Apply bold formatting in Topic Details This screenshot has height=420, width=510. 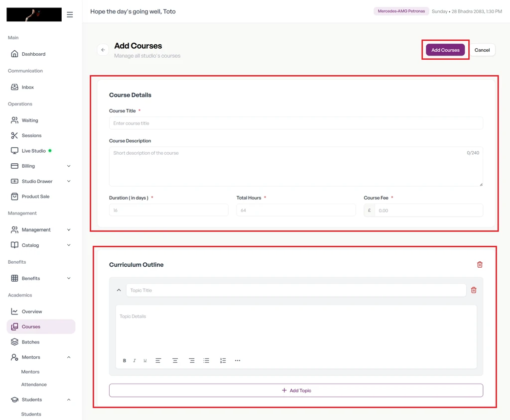coord(124,360)
